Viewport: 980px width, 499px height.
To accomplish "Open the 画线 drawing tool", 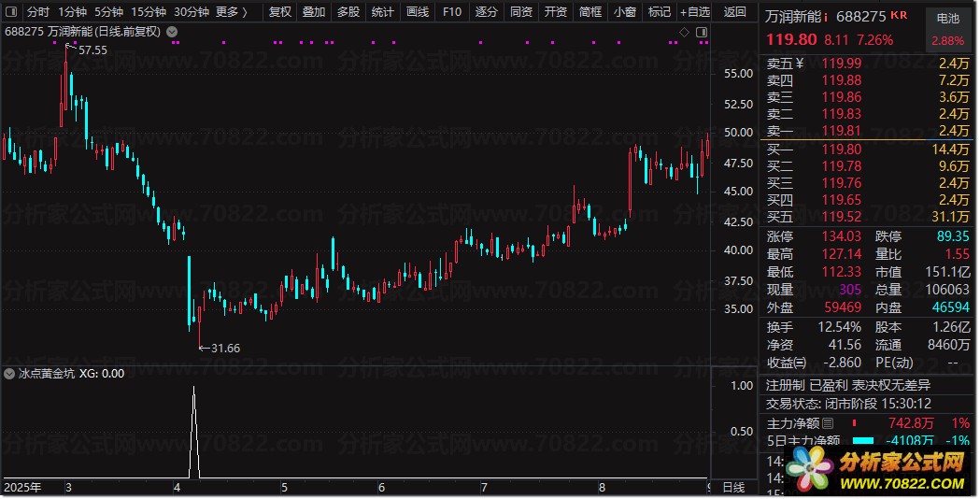I will pyautogui.click(x=418, y=12).
